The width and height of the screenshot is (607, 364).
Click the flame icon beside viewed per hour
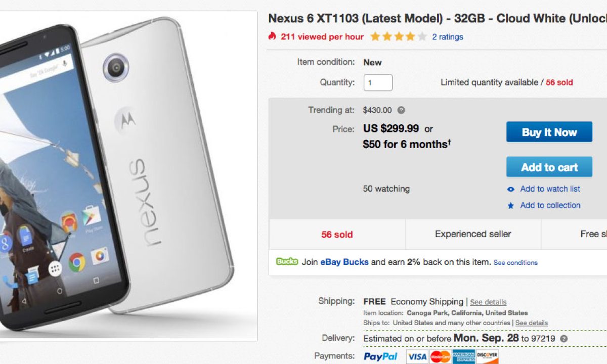point(272,36)
